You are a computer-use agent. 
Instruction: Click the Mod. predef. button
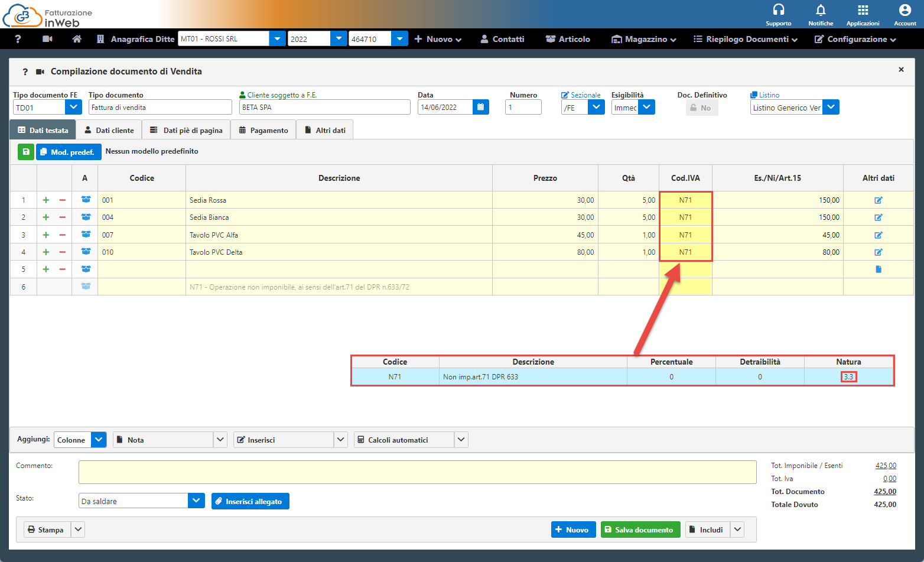(69, 152)
